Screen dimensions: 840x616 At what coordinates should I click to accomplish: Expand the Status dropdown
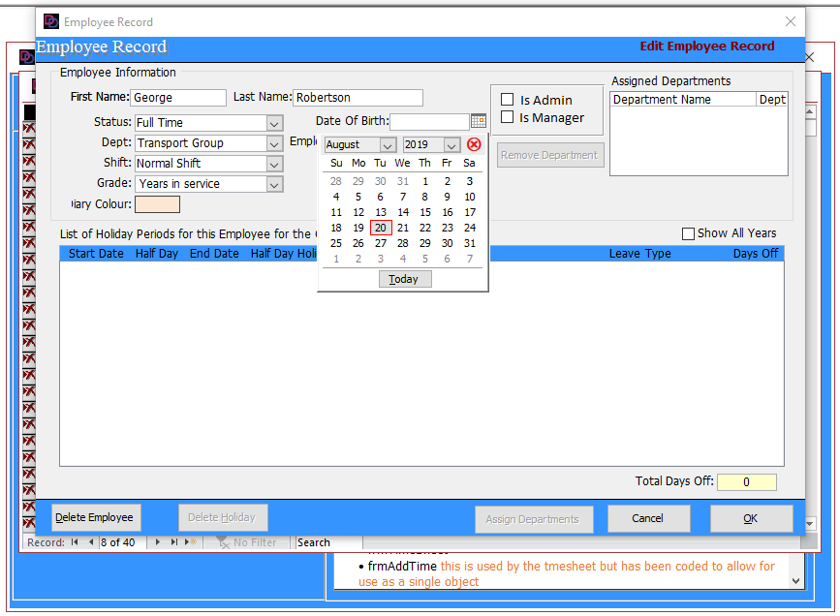[274, 123]
